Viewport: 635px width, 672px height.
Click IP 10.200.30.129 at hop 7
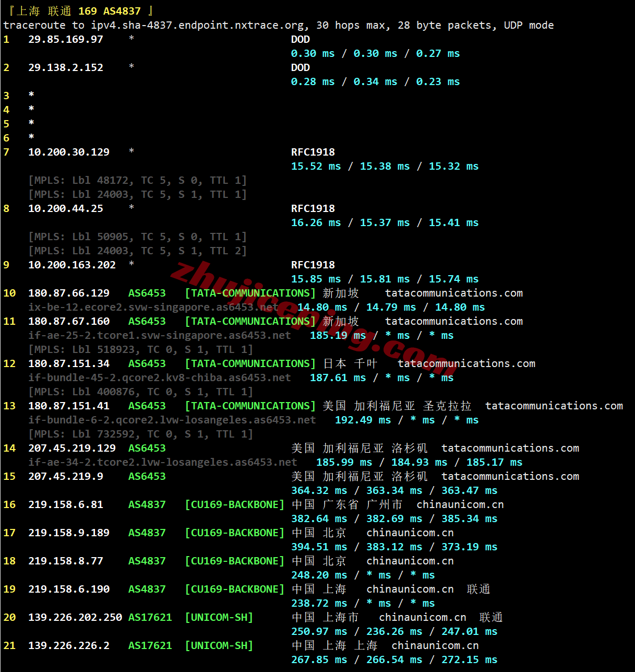coord(69,152)
